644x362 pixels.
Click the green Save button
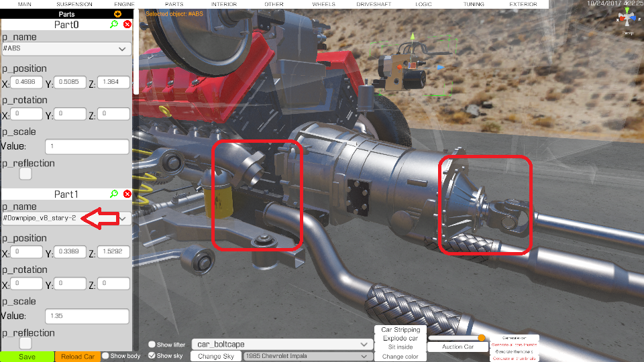(x=27, y=357)
